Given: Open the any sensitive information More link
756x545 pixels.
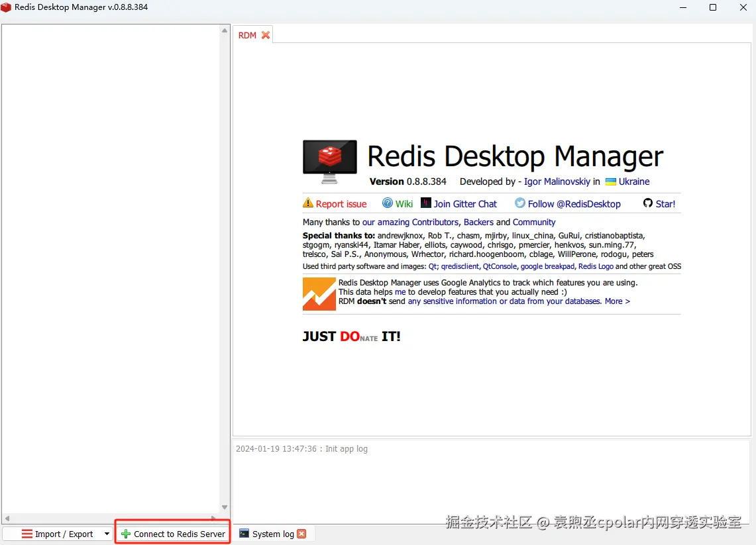Looking at the screenshot, I should [519, 301].
